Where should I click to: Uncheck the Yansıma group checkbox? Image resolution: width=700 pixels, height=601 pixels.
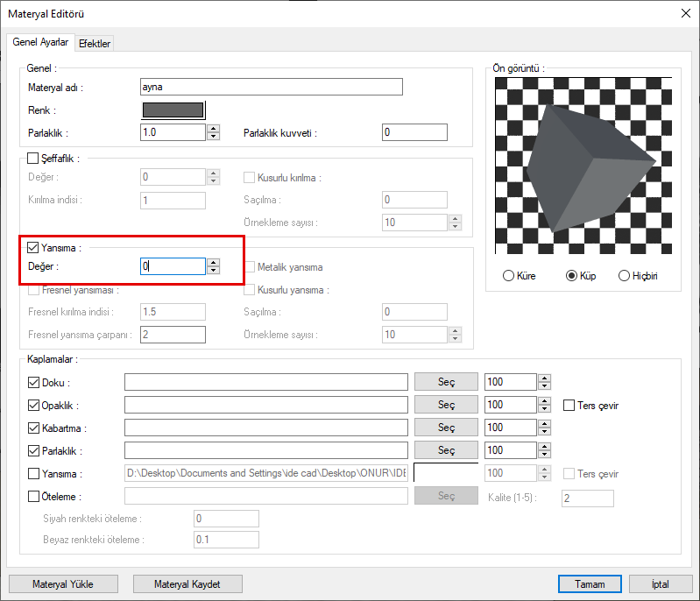click(x=34, y=248)
